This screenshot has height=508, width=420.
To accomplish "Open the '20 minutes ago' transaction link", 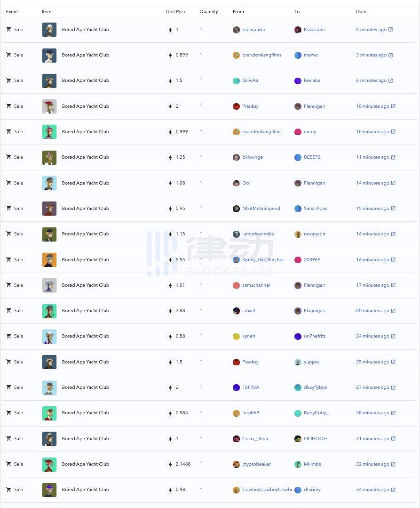I will (372, 311).
